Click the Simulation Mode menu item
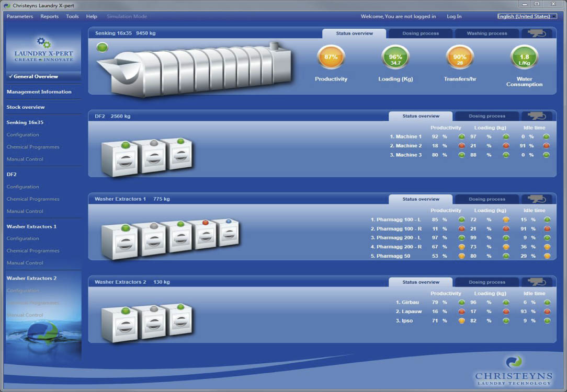Screen dimensions: 567x392 coord(127,16)
